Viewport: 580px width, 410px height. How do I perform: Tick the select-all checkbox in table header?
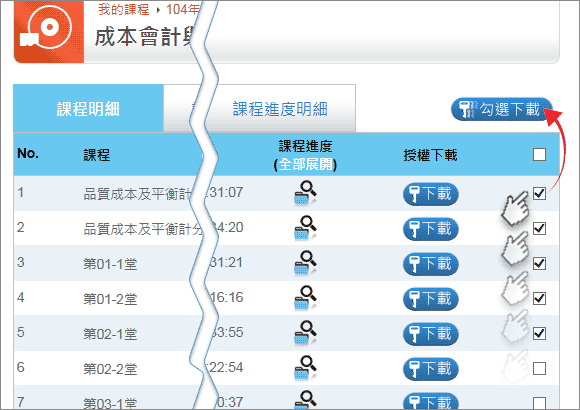point(539,154)
